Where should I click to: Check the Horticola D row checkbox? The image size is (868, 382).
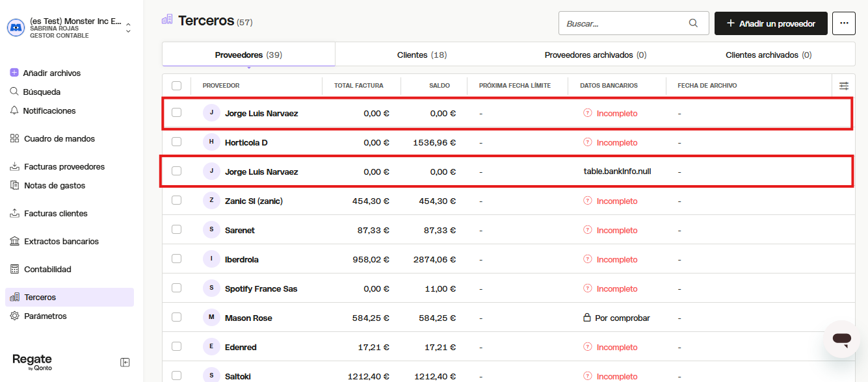tap(176, 142)
